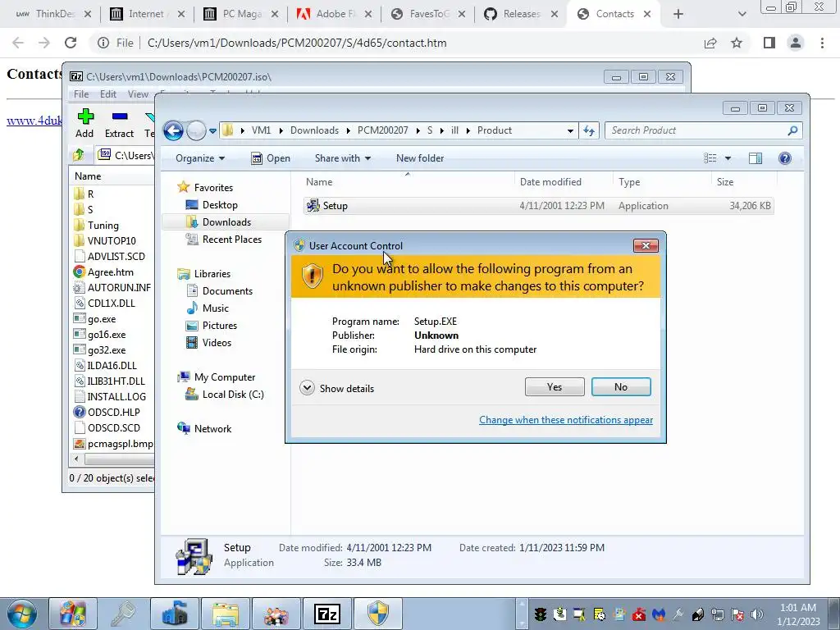
Task: Change view using the view icon
Action: pyautogui.click(x=710, y=158)
